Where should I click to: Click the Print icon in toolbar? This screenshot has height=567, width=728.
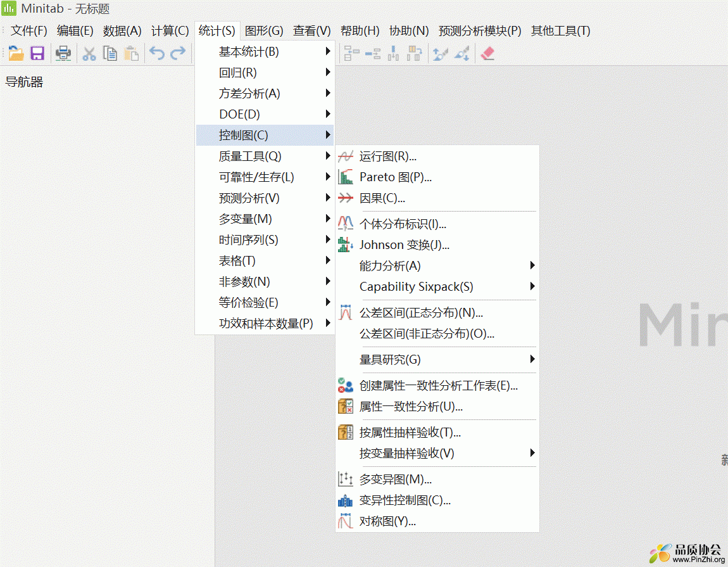pos(63,53)
